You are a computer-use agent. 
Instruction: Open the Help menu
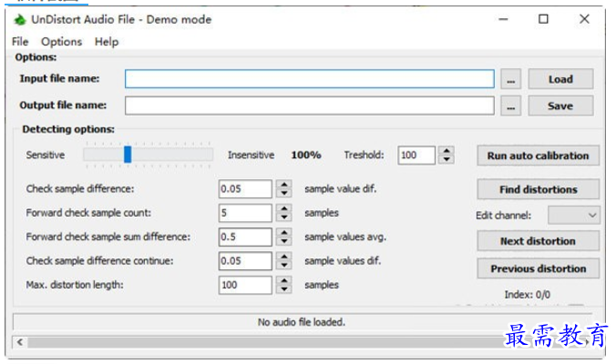[x=107, y=42]
